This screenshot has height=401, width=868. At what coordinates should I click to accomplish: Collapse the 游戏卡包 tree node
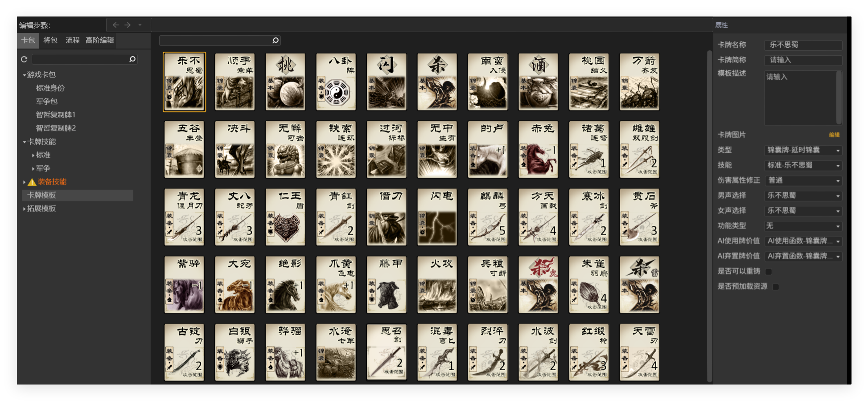[25, 75]
